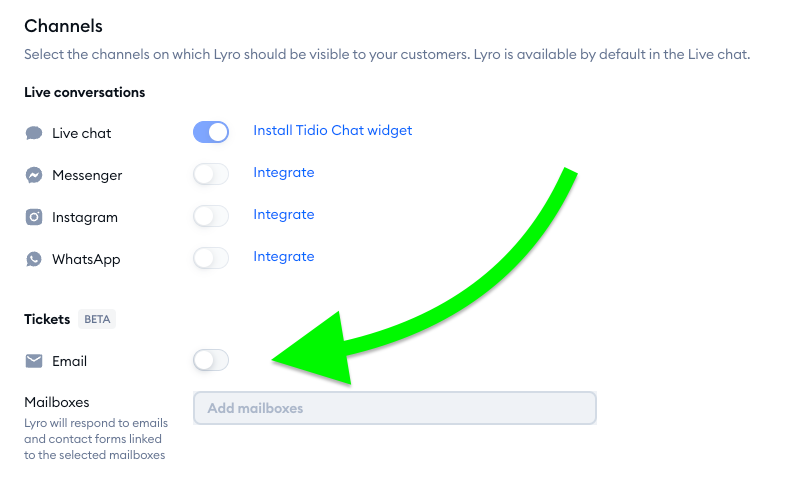Focus the Add mailboxes field
The image size is (796, 489).
click(x=394, y=408)
